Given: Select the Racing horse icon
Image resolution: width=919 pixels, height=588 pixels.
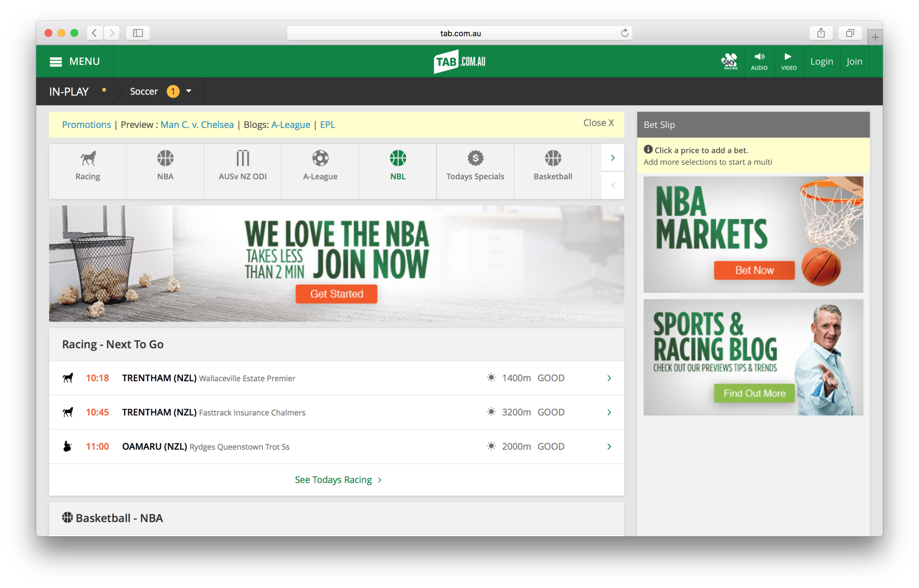Looking at the screenshot, I should tap(88, 159).
